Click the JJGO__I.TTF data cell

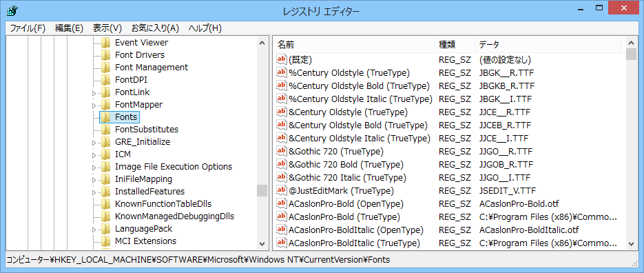click(x=505, y=178)
